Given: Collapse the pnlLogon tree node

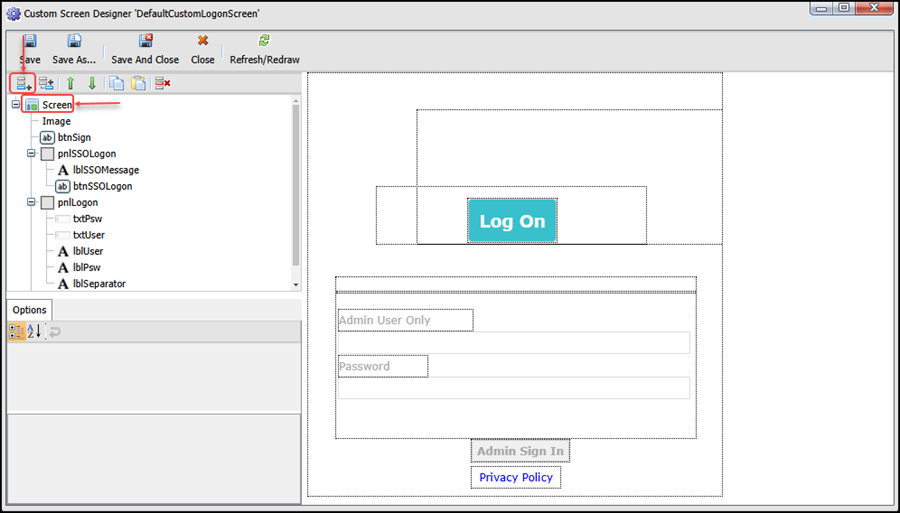Looking at the screenshot, I should (32, 203).
